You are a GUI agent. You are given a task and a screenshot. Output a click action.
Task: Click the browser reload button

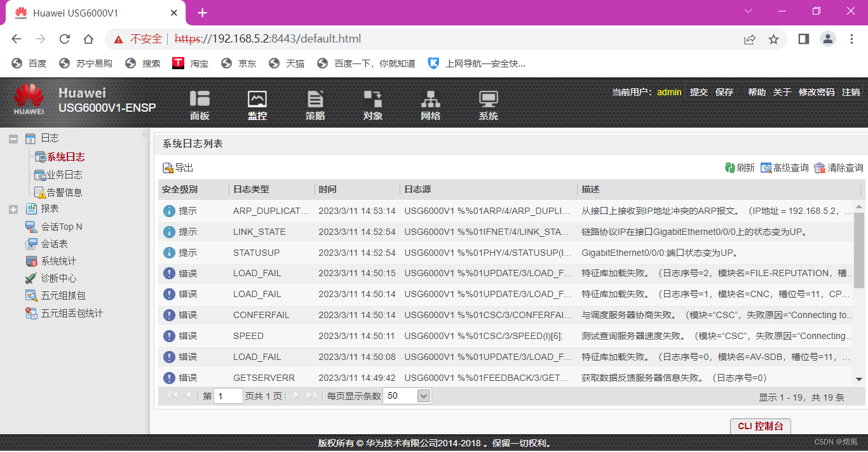tap(64, 39)
